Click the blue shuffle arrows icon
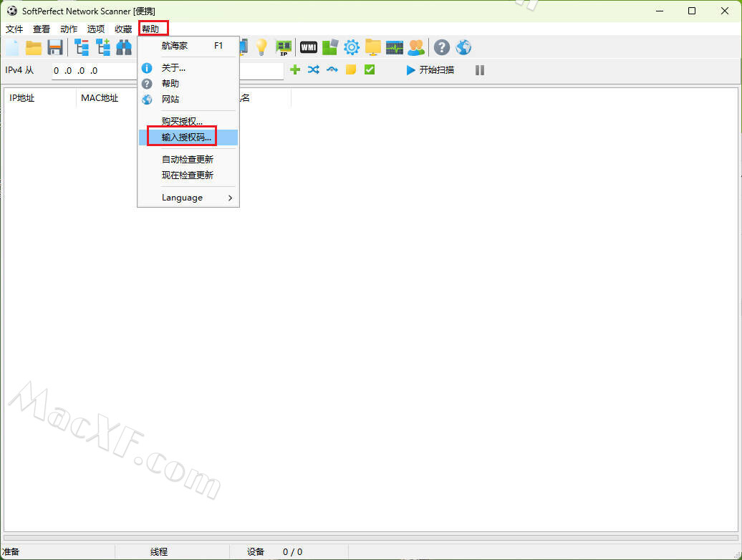This screenshot has width=742, height=560. click(x=313, y=70)
